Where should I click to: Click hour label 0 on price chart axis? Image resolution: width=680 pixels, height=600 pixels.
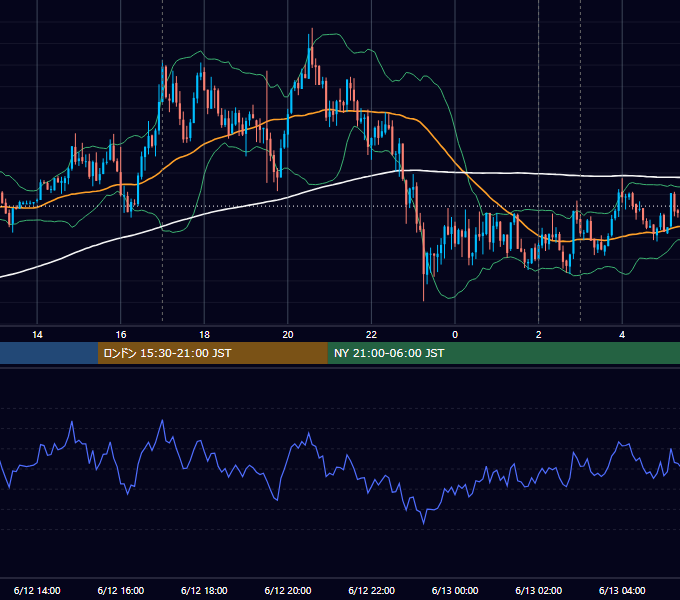click(455, 335)
